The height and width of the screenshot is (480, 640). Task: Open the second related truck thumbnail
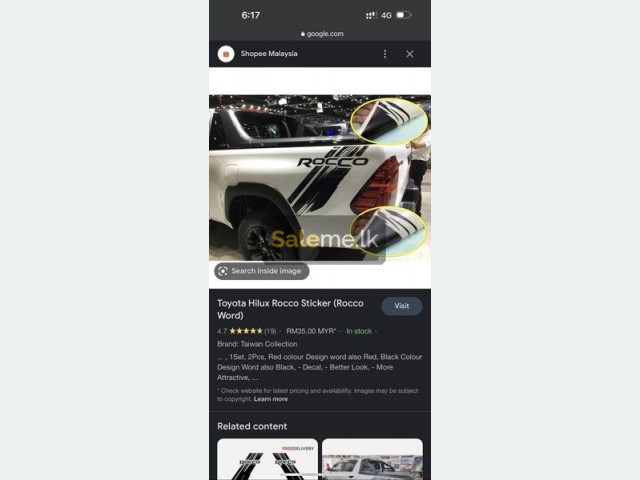372,459
